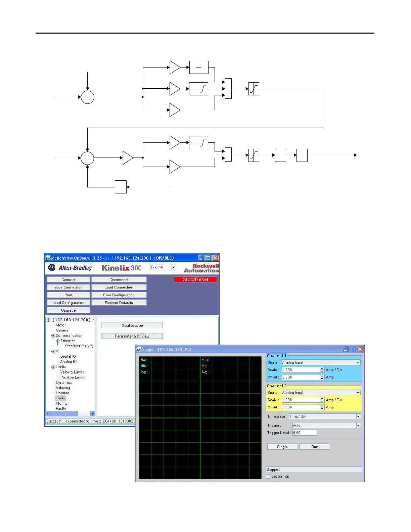Open Velocity Limits tree item
The height and width of the screenshot is (532, 411).
click(x=72, y=372)
